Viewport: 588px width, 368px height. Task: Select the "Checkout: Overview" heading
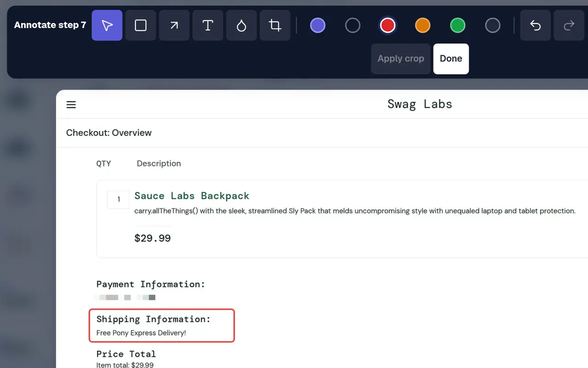point(109,133)
